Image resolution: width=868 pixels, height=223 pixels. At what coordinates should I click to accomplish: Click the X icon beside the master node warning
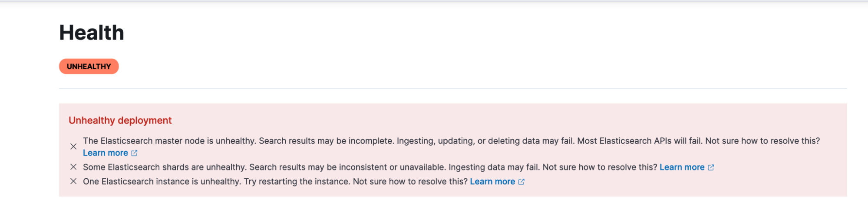point(73,146)
